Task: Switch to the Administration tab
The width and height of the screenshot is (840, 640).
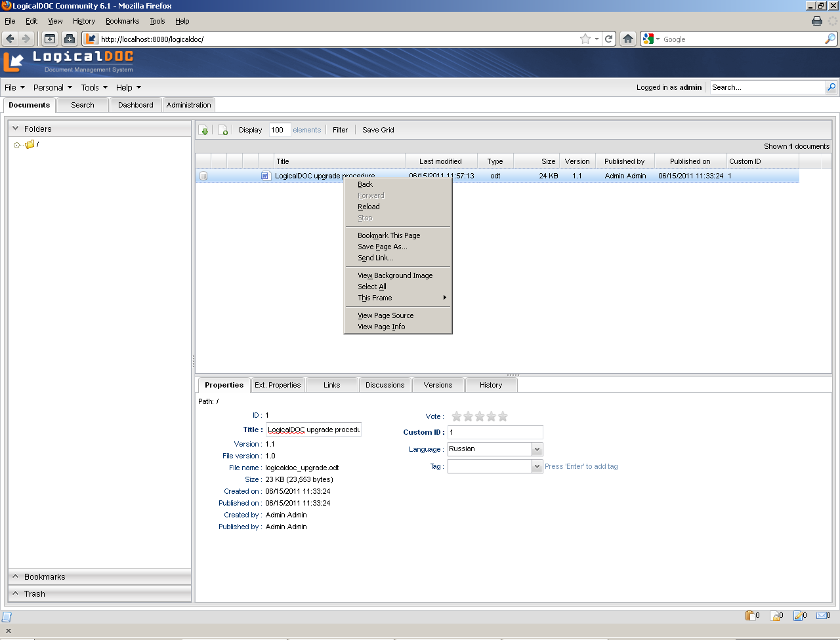Action: tap(189, 105)
